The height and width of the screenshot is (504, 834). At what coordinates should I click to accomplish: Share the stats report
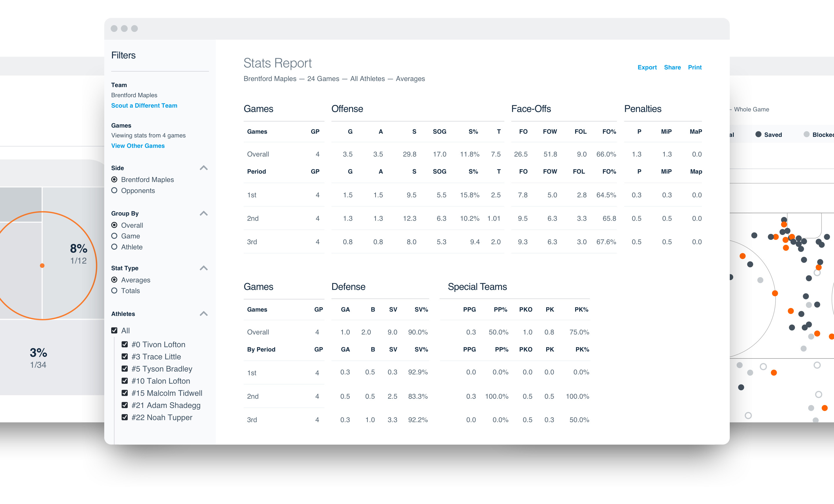click(672, 67)
